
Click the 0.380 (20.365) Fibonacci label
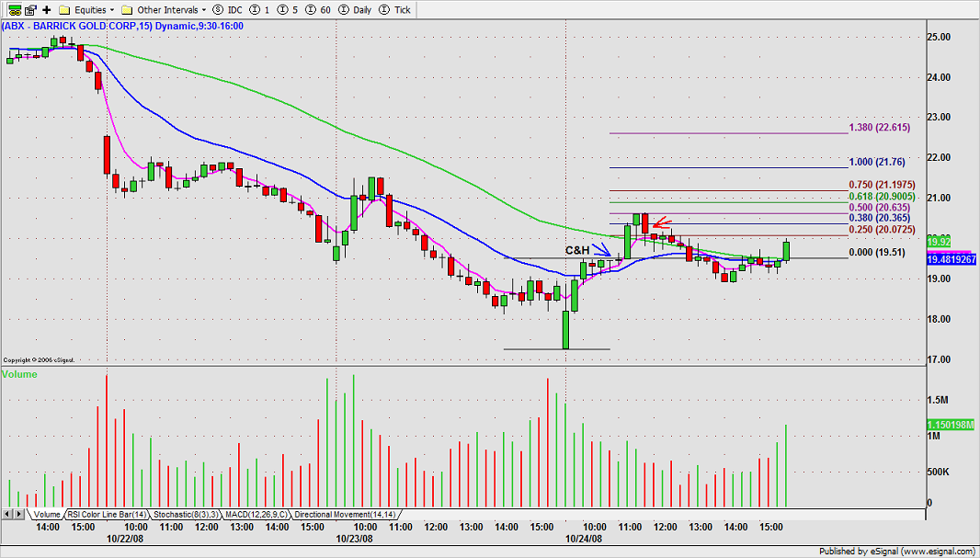pos(879,218)
